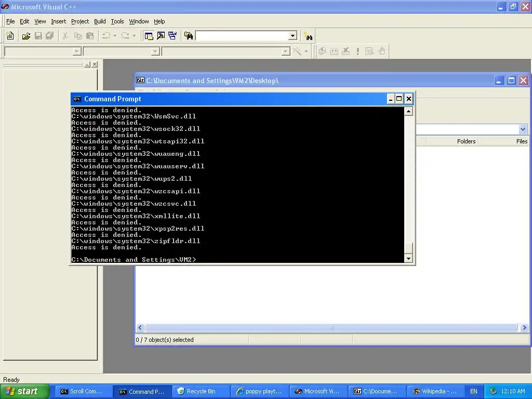This screenshot has height=399, width=532.
Task: Click the Save diskette icon
Action: coord(38,36)
